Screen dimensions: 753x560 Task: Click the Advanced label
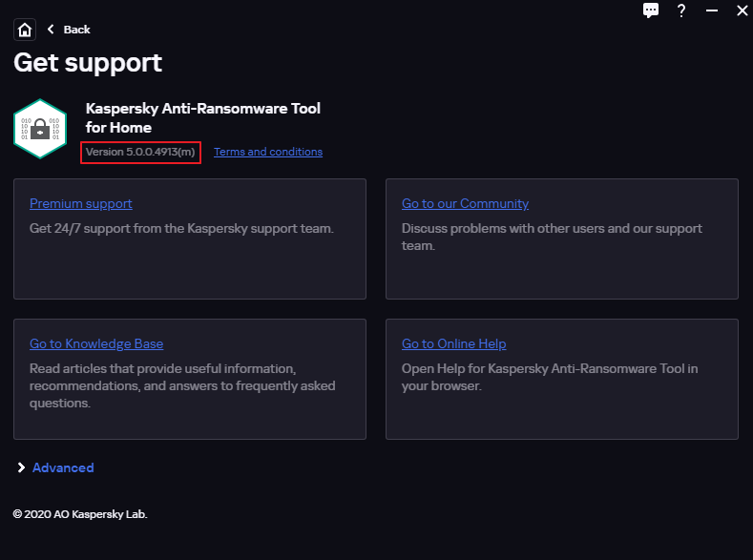coord(63,467)
